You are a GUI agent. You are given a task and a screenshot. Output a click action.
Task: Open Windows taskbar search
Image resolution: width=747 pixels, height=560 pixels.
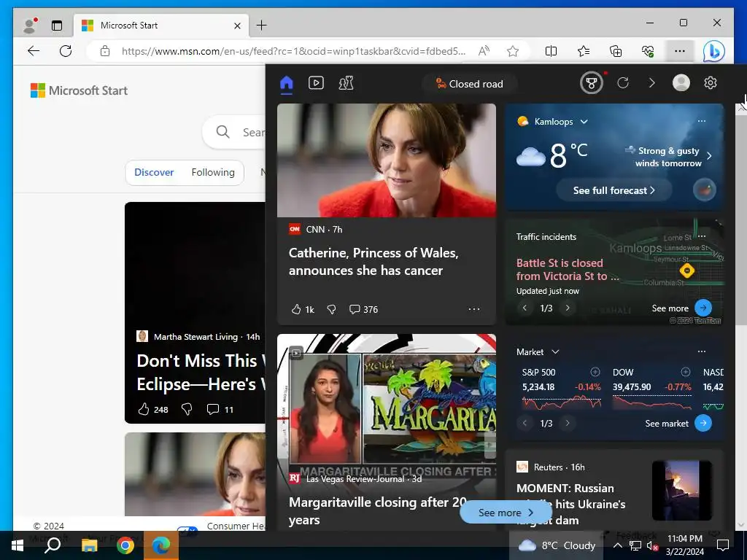click(53, 545)
